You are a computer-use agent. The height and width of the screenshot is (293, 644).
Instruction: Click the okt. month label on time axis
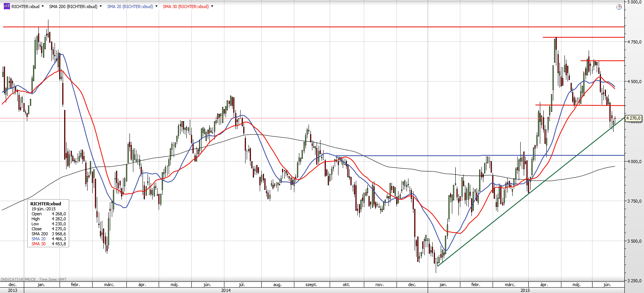pyautogui.click(x=346, y=285)
